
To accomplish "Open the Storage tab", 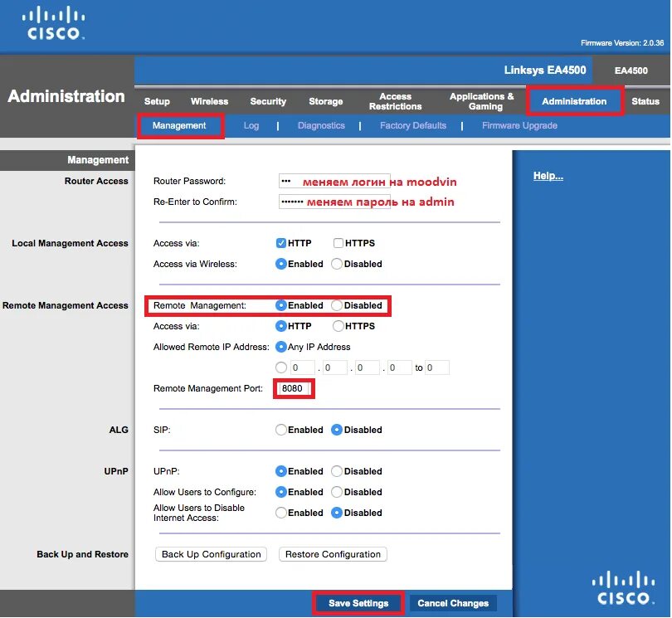I will pyautogui.click(x=326, y=101).
